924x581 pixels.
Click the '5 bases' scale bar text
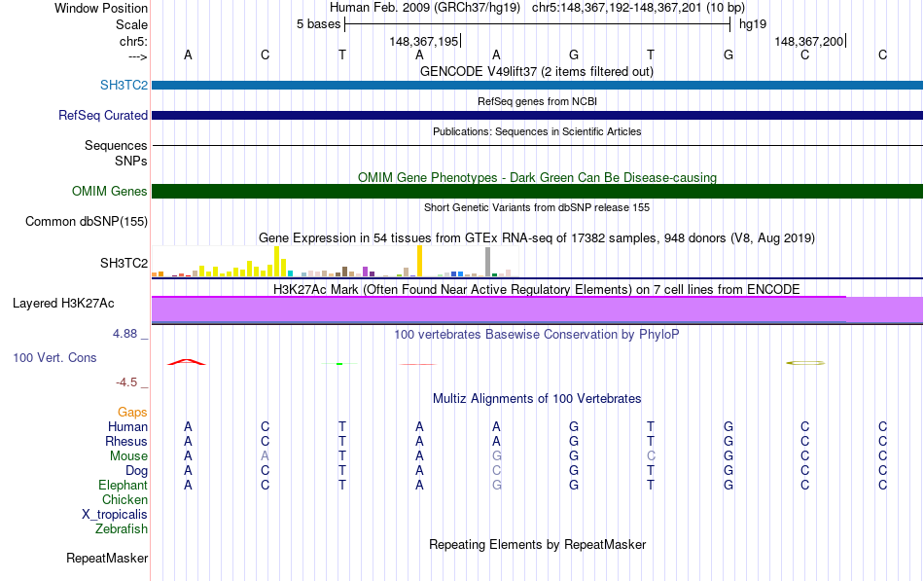pos(318,24)
